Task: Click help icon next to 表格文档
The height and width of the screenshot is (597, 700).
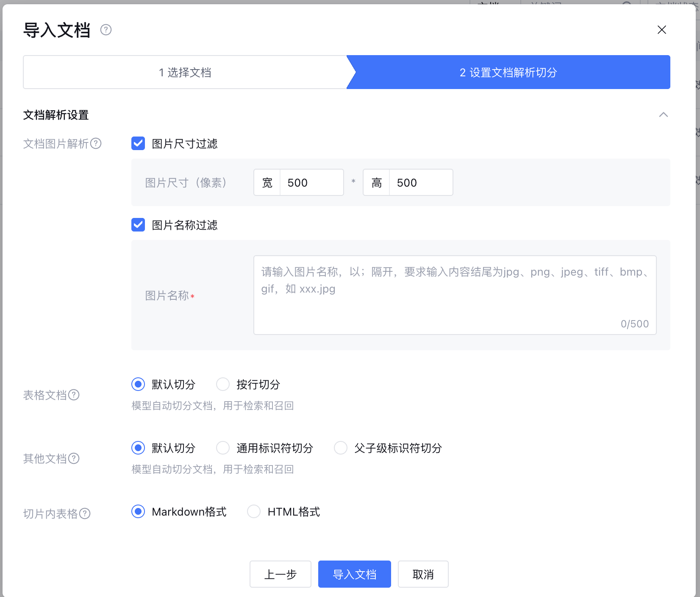Action: 74,395
